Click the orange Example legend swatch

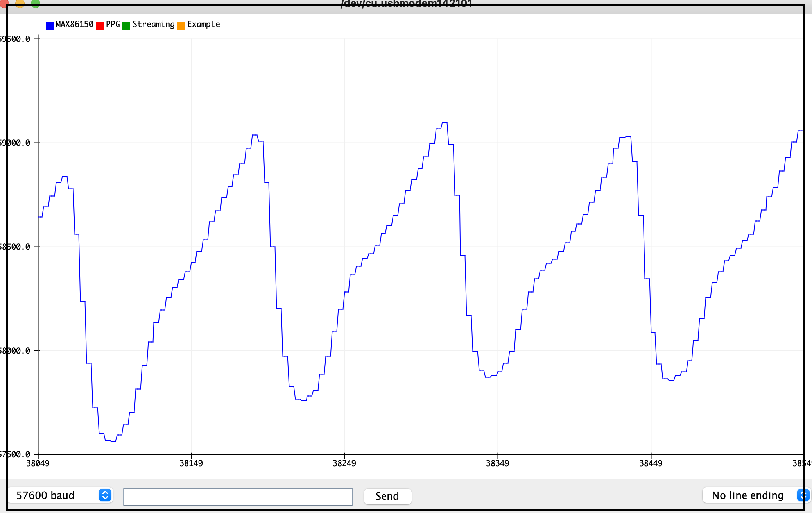pyautogui.click(x=181, y=26)
